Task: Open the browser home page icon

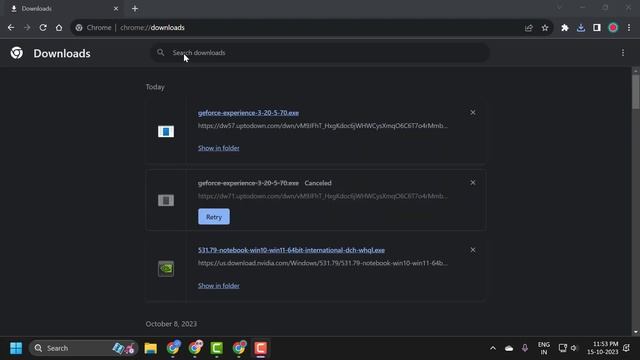Action: 59,28
